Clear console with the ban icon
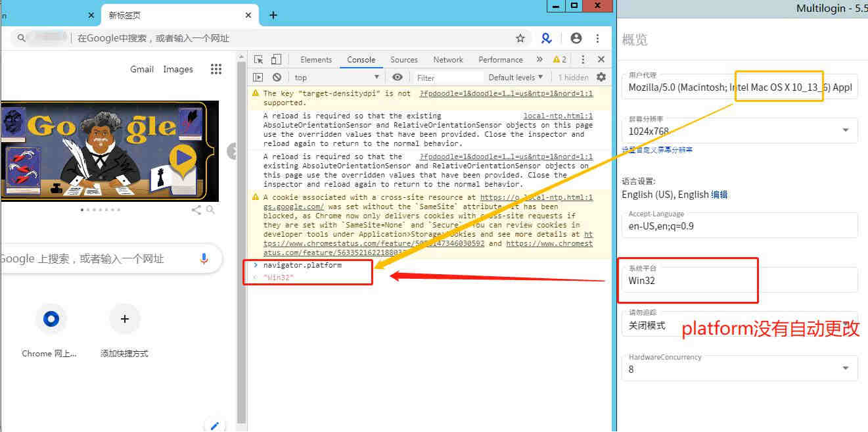868x432 pixels. click(277, 77)
